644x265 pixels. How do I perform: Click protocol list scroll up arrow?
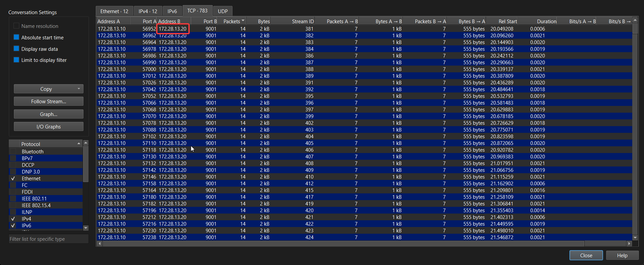(x=86, y=143)
